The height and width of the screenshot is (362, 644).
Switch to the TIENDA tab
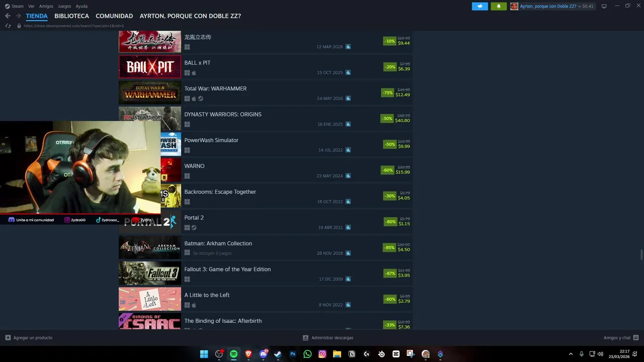(x=37, y=16)
